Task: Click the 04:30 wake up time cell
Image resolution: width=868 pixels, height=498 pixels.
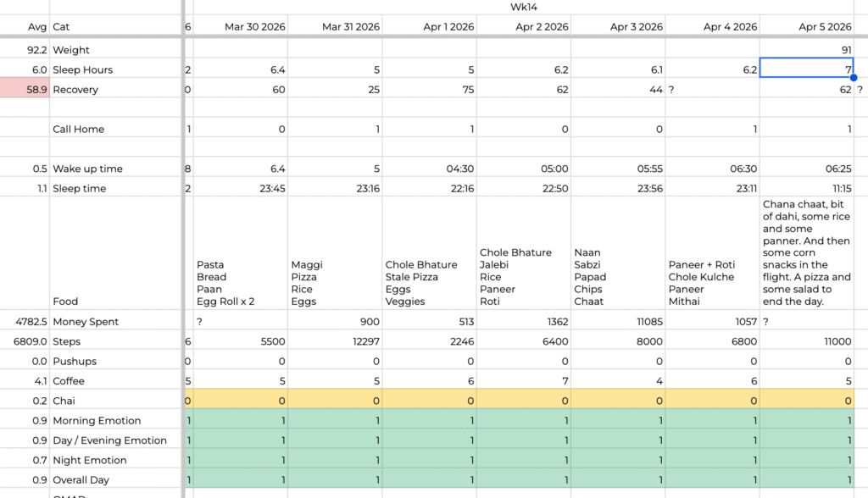Action: click(x=431, y=169)
